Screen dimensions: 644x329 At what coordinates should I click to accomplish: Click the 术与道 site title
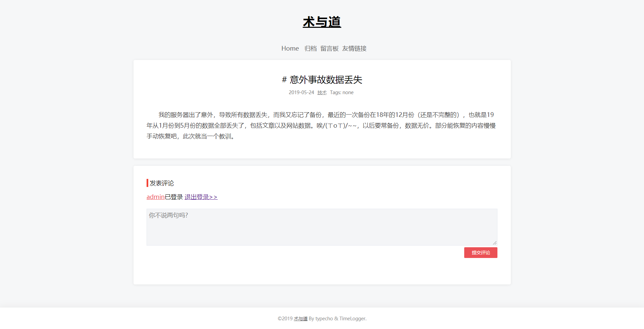(x=321, y=21)
